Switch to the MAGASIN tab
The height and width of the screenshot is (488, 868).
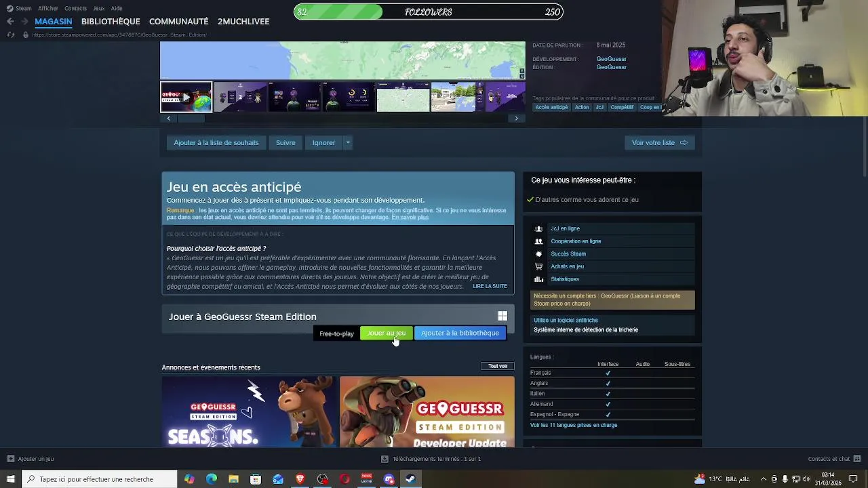coord(54,21)
